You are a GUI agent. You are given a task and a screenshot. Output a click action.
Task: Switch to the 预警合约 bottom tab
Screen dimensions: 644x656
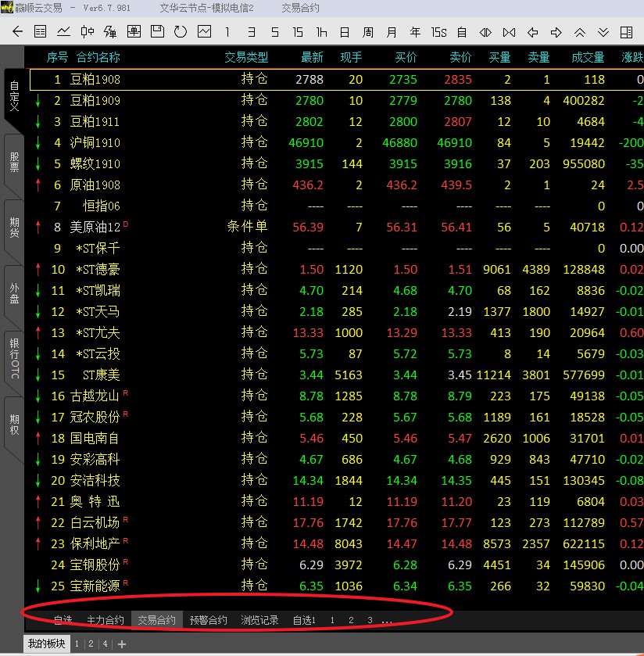[x=209, y=620]
